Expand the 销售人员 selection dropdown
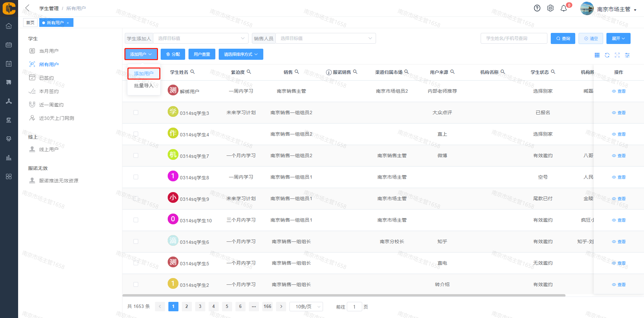The width and height of the screenshot is (644, 318). click(325, 38)
